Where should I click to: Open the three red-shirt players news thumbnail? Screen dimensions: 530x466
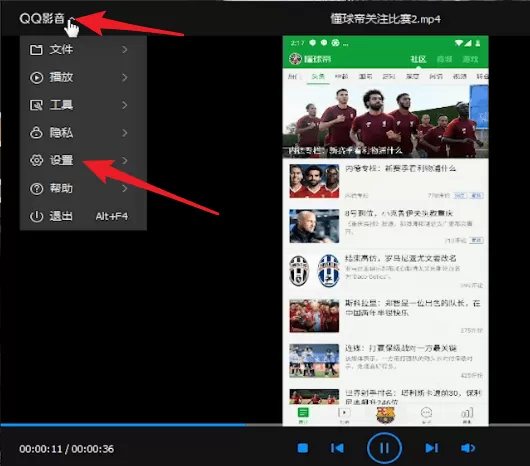click(x=314, y=181)
